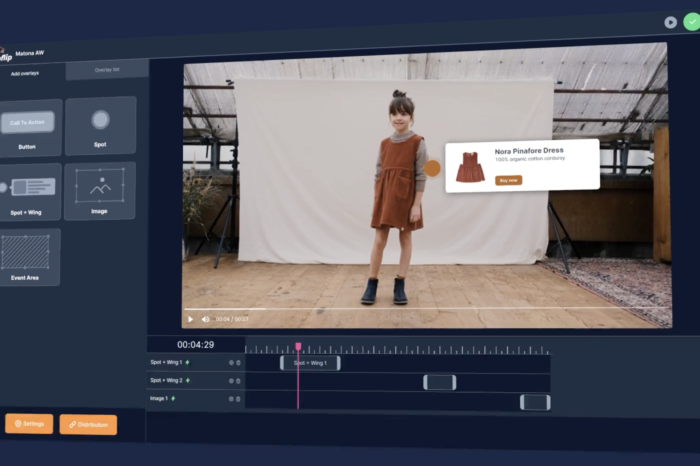
Task: Switch to the Overlay list tab
Action: 107,70
